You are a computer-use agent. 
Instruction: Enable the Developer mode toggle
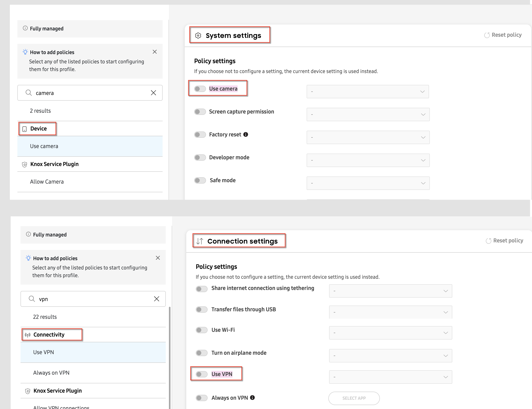point(200,158)
